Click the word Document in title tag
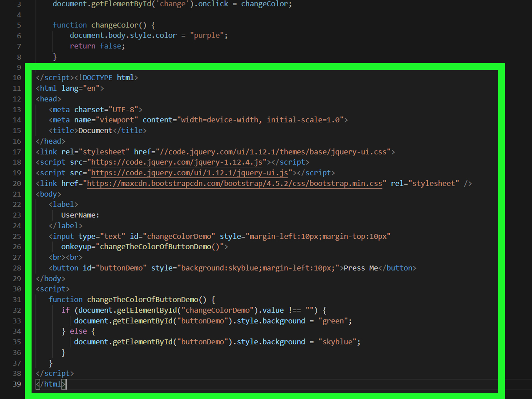 tap(95, 131)
